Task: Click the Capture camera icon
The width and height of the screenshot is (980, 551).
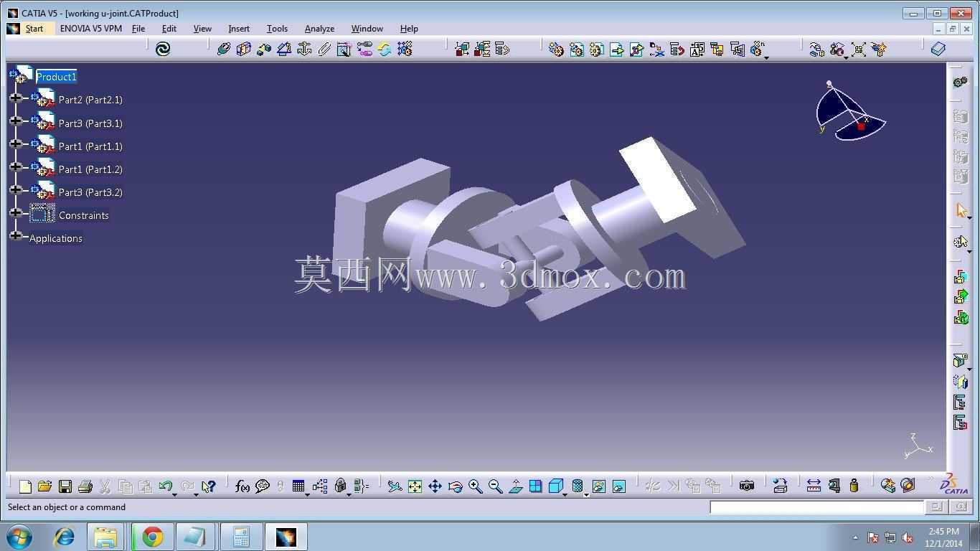Action: [747, 486]
